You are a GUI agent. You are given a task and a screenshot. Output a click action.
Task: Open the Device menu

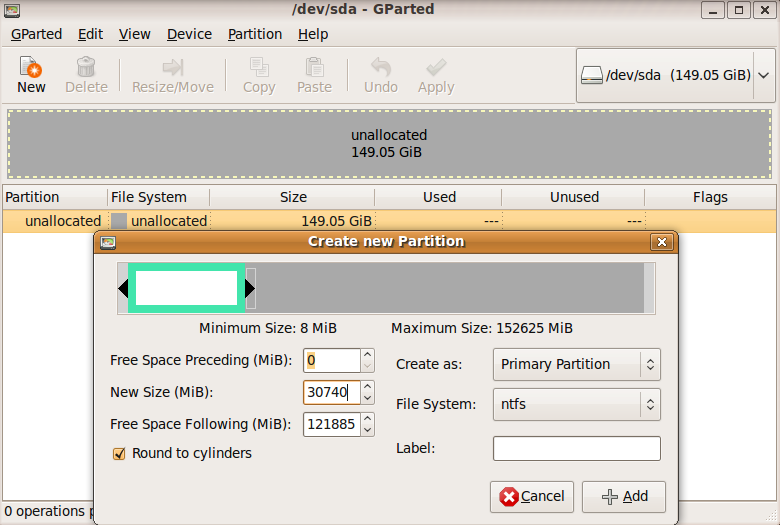point(189,34)
